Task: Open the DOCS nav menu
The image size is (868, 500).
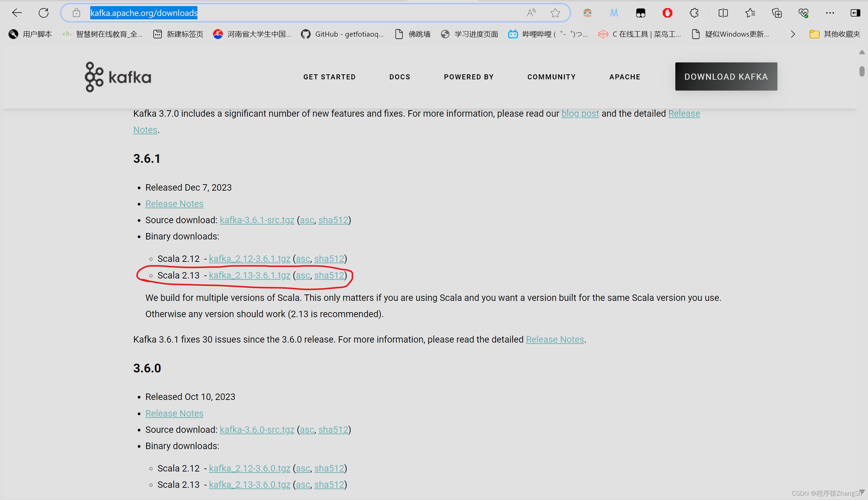Action: (x=400, y=77)
